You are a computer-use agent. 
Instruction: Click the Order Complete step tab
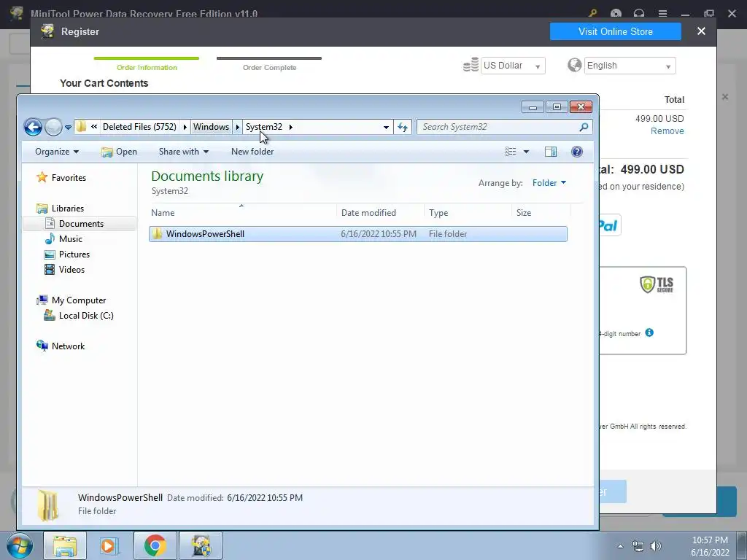[269, 63]
